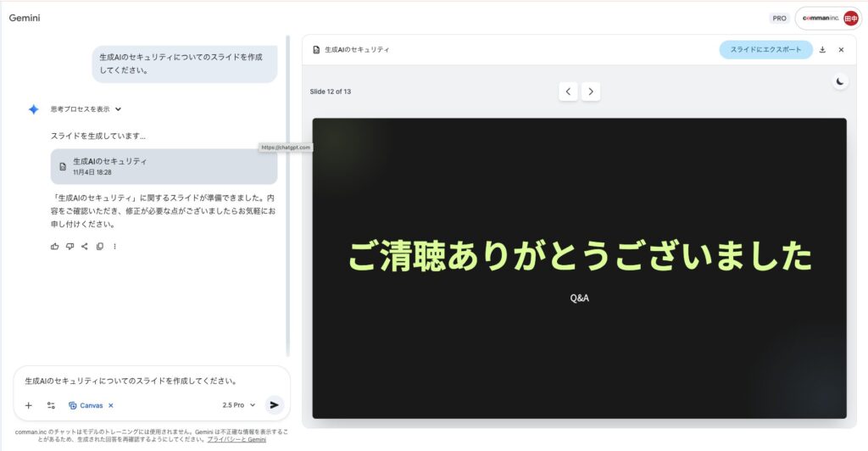The height and width of the screenshot is (451, 868).
Task: Click the thumbs up icon on the response
Action: pos(55,247)
